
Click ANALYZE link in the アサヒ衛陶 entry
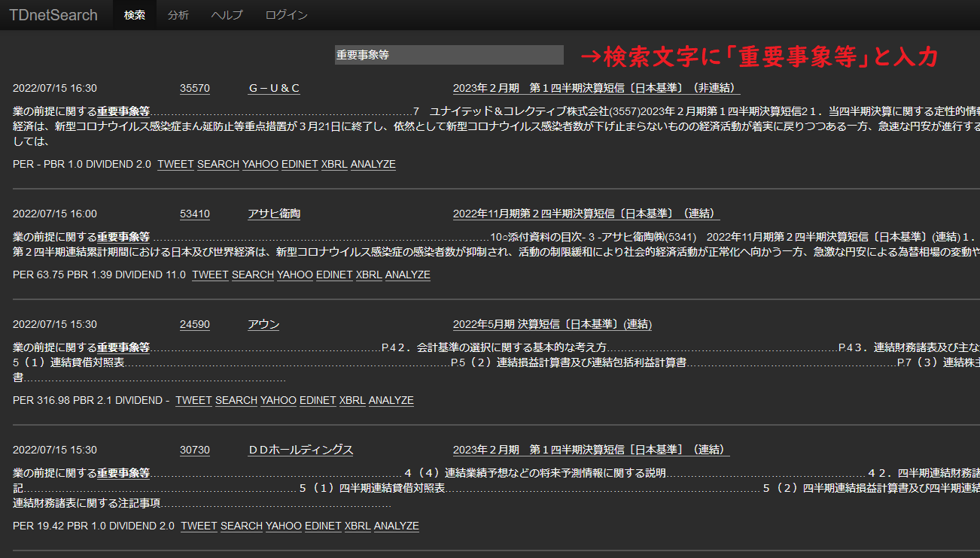(x=407, y=274)
